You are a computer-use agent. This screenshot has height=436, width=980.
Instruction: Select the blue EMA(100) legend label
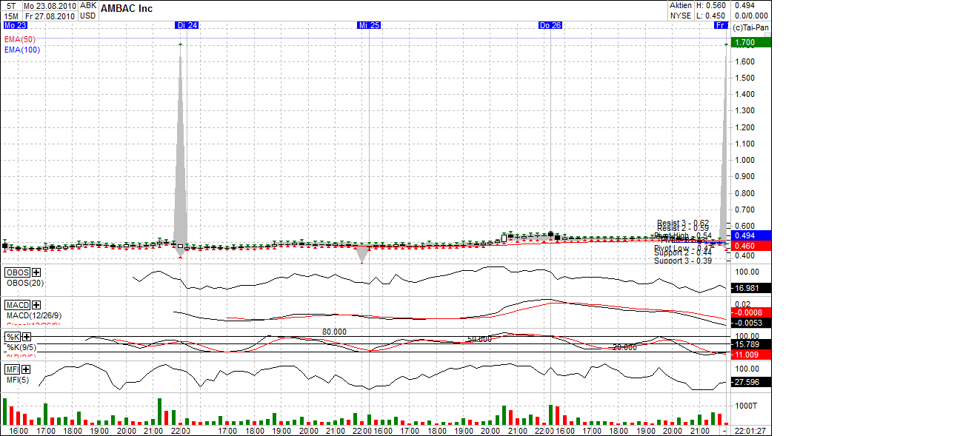21,50
